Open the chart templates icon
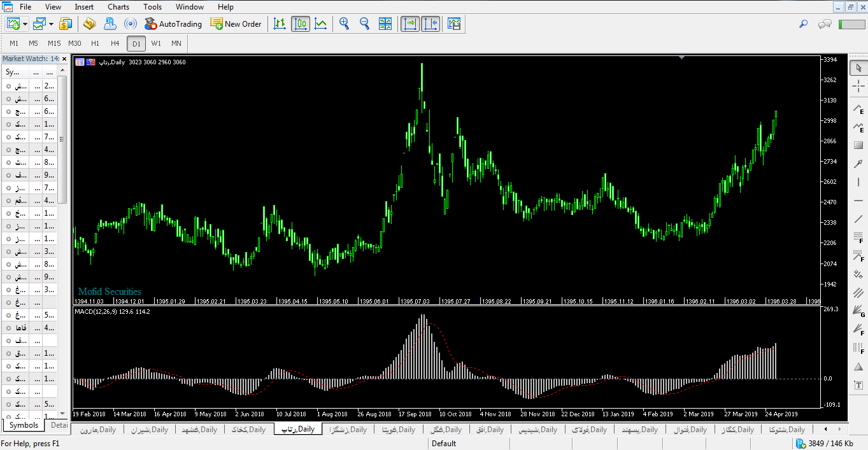Viewport: 868px width, 450px height. (454, 24)
